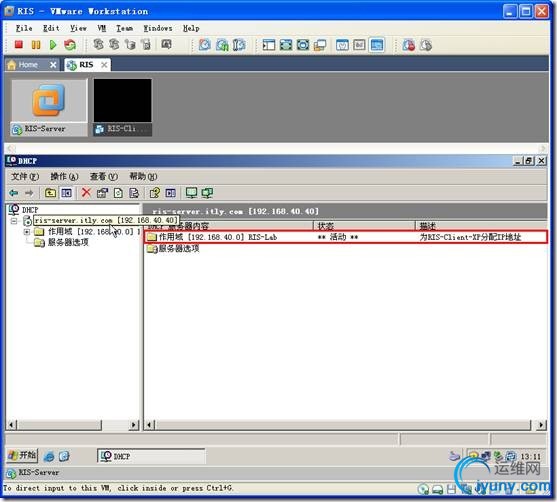Open the DHCP 查看(V) menu
Screen dimensions: 557x502
point(104,177)
